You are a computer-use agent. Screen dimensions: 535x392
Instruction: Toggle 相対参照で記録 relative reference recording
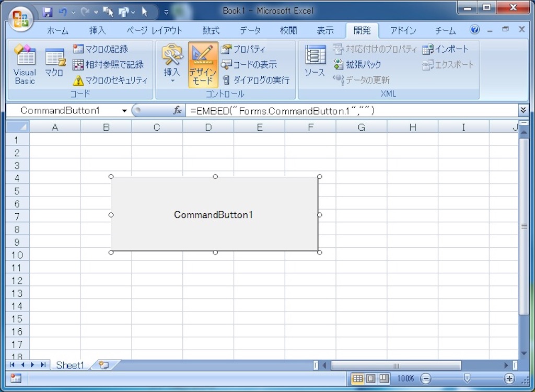point(108,64)
